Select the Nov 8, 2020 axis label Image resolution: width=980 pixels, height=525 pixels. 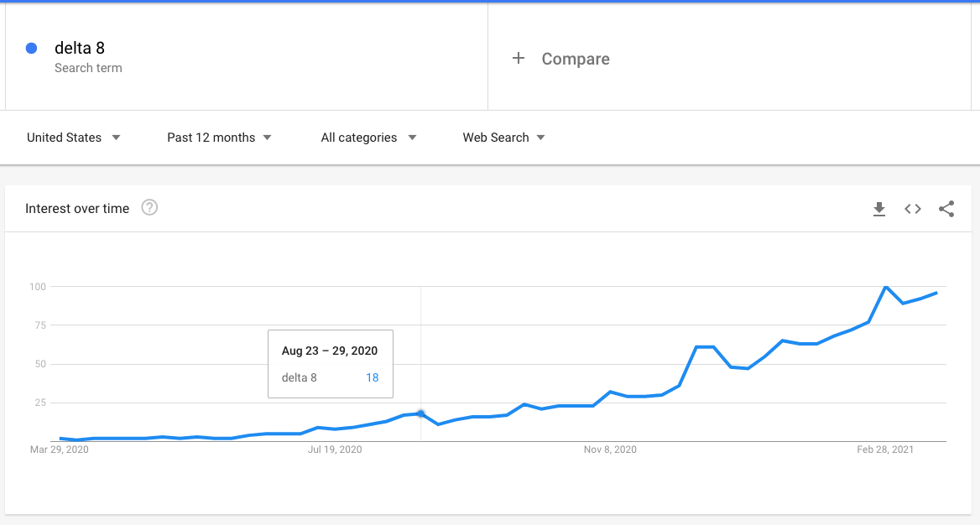point(610,450)
